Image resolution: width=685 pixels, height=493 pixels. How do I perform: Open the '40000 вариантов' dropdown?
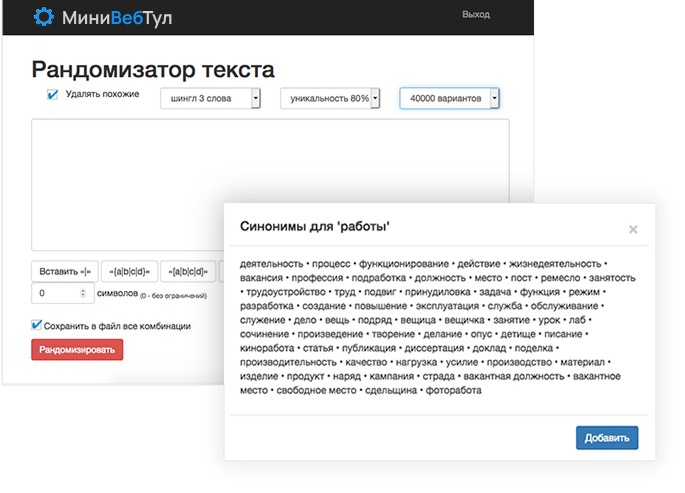449,98
